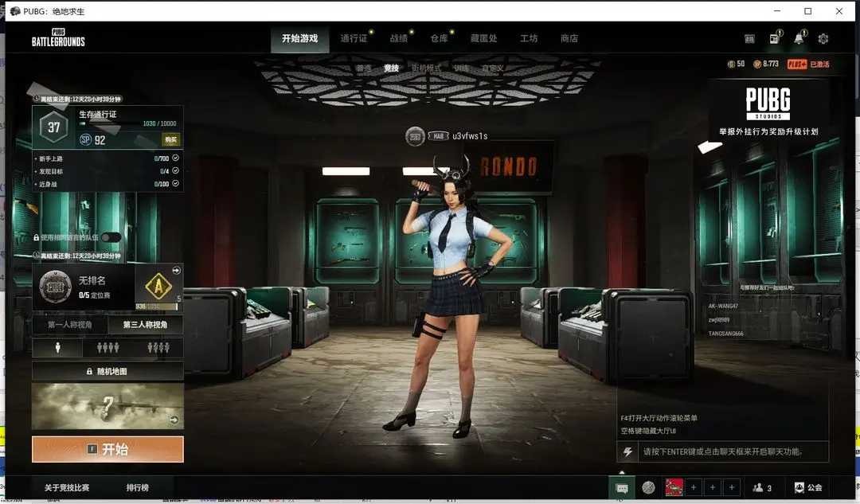Select solo mode single-person icon

point(57,348)
